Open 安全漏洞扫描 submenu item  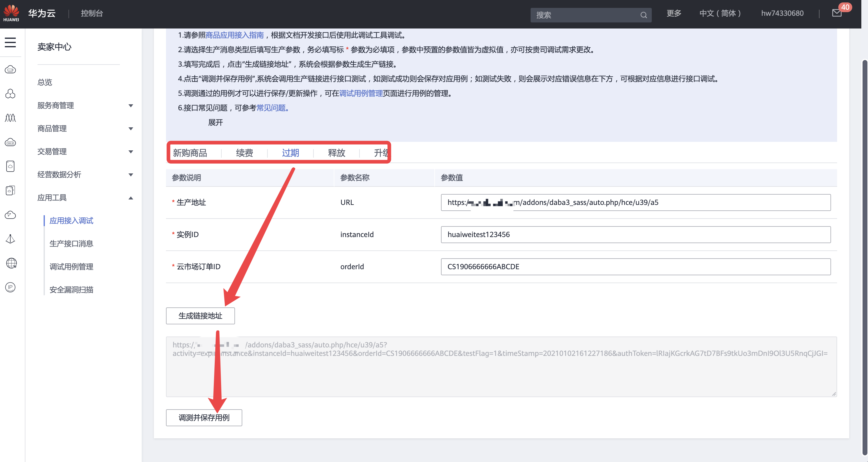coord(71,290)
